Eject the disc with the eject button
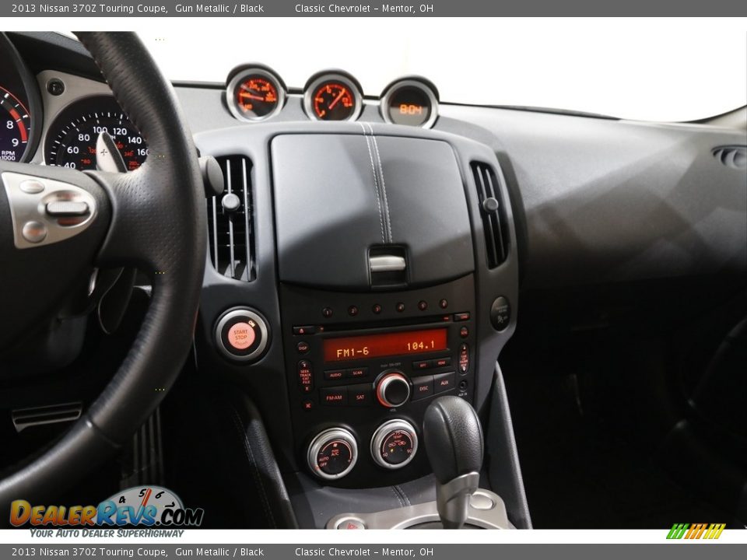This screenshot has width=747, height=560. pos(304,330)
